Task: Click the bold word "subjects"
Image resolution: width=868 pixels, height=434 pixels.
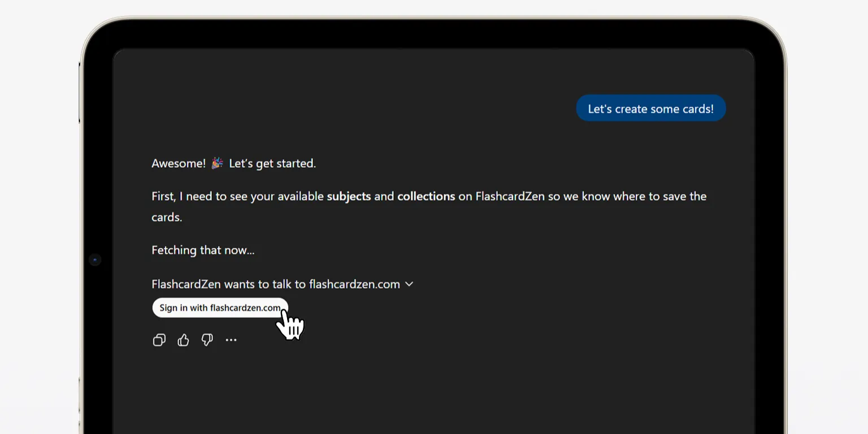Action: (x=349, y=196)
